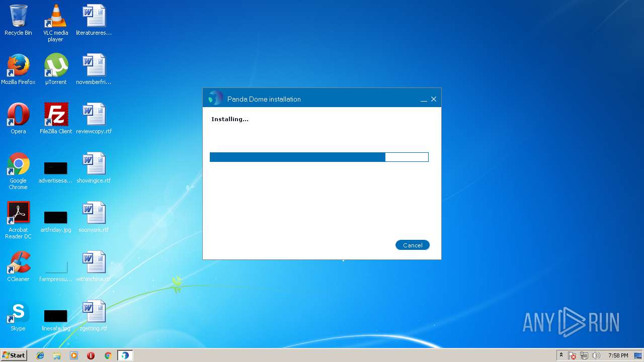This screenshot has width=644, height=362.
Task: Cancel the Panda Dome installation
Action: pos(413,245)
